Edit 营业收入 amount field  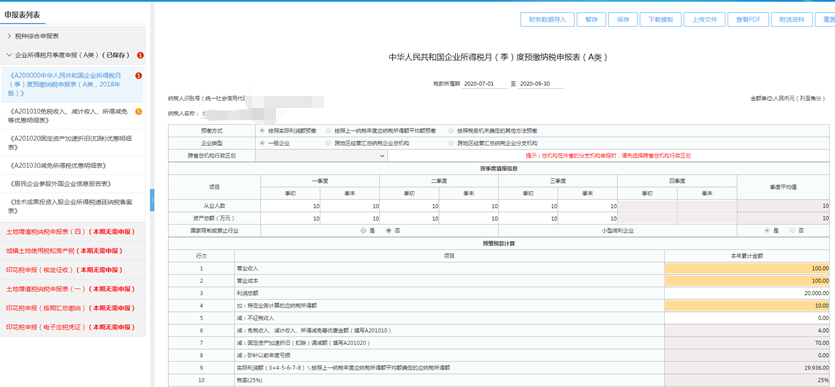click(747, 269)
